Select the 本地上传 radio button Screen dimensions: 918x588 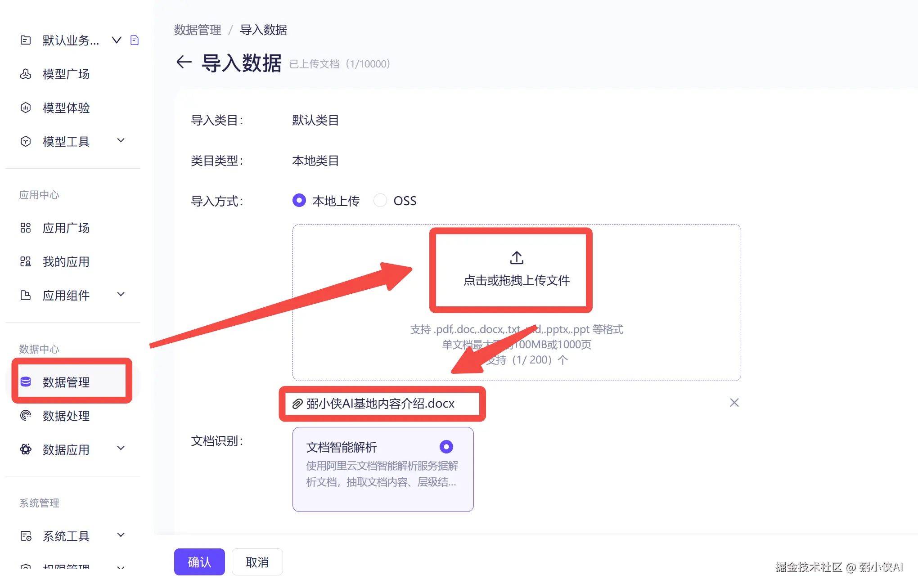[299, 200]
